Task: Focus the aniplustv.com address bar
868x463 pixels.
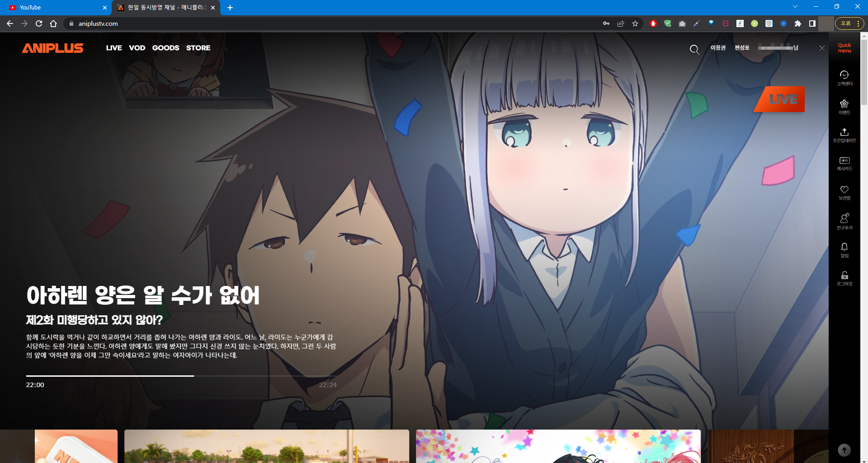Action: [x=335, y=23]
